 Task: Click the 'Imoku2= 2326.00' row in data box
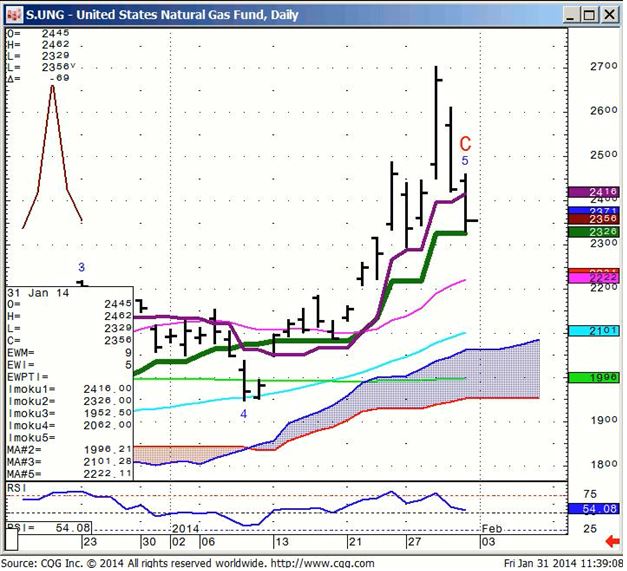click(x=70, y=401)
